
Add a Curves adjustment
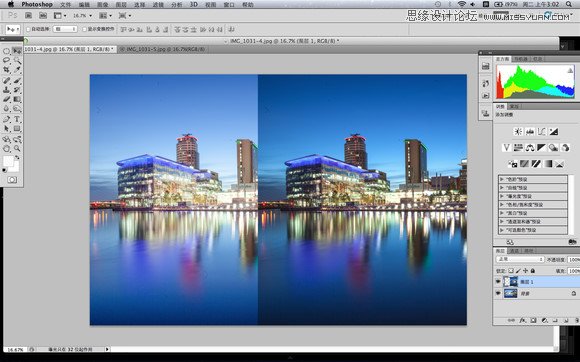pyautogui.click(x=542, y=132)
